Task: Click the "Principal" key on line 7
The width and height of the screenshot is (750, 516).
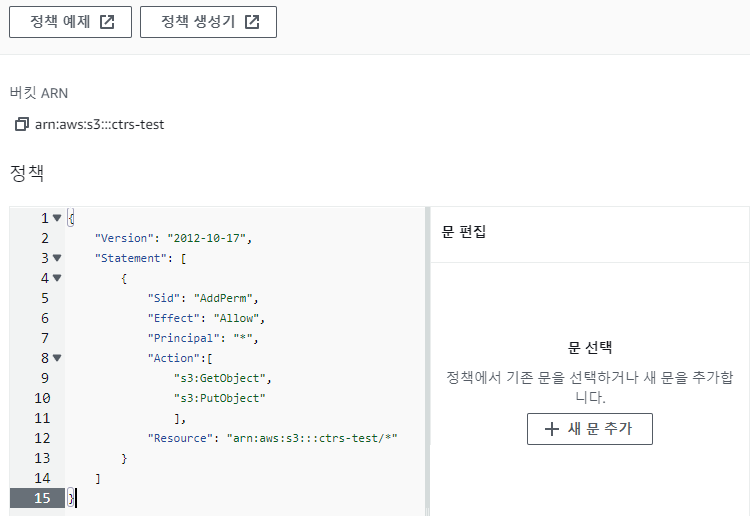Action: tap(183, 338)
